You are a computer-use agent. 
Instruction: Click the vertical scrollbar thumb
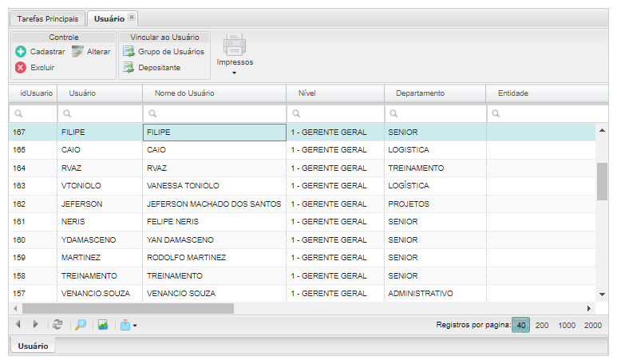point(602,181)
